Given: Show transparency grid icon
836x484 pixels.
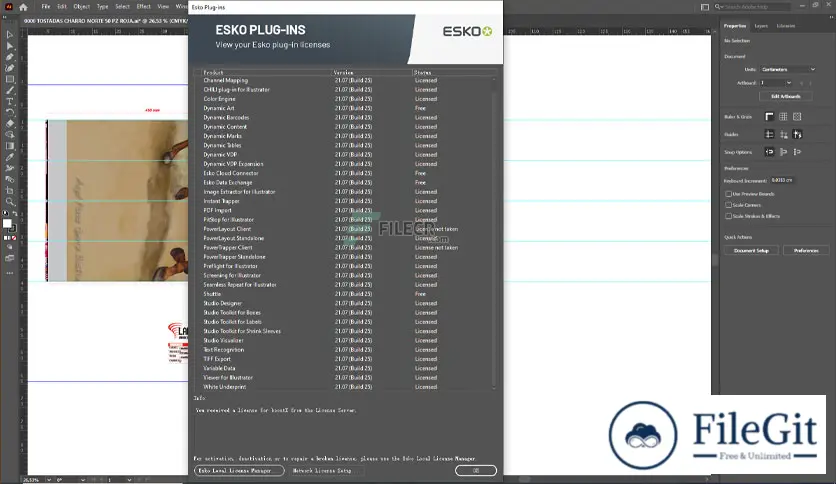Looking at the screenshot, I should click(797, 117).
